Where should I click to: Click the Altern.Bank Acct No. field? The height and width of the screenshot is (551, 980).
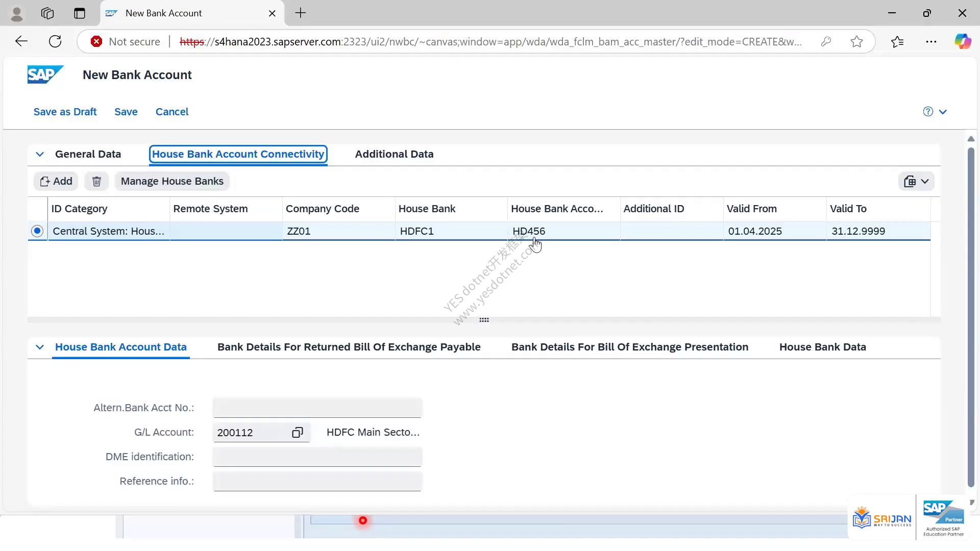click(317, 408)
